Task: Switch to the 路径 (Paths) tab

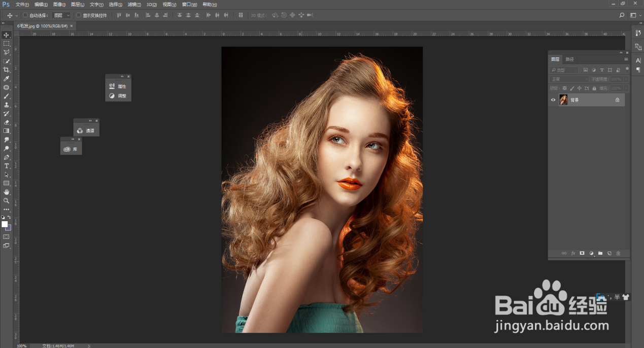Action: coord(570,59)
